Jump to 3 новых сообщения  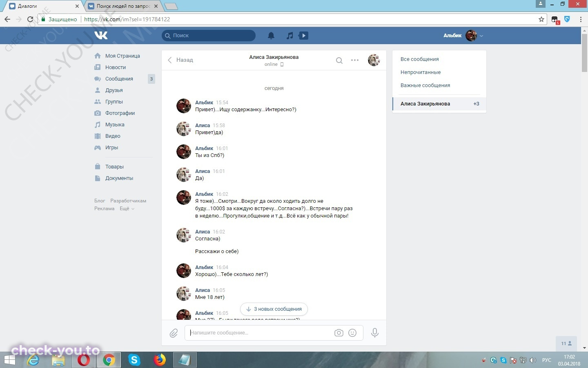tap(274, 309)
